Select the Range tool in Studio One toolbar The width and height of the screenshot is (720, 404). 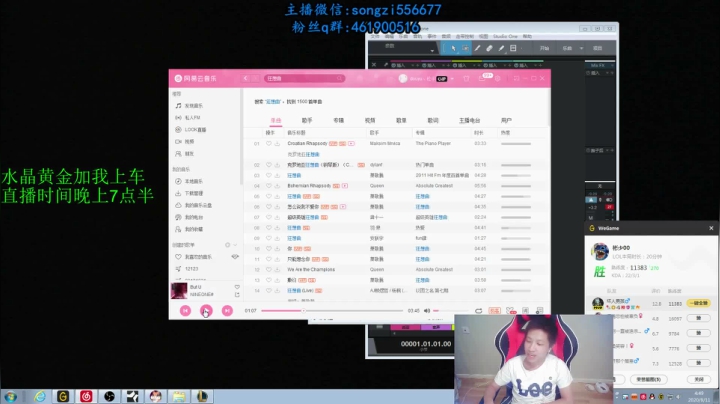[x=465, y=48]
